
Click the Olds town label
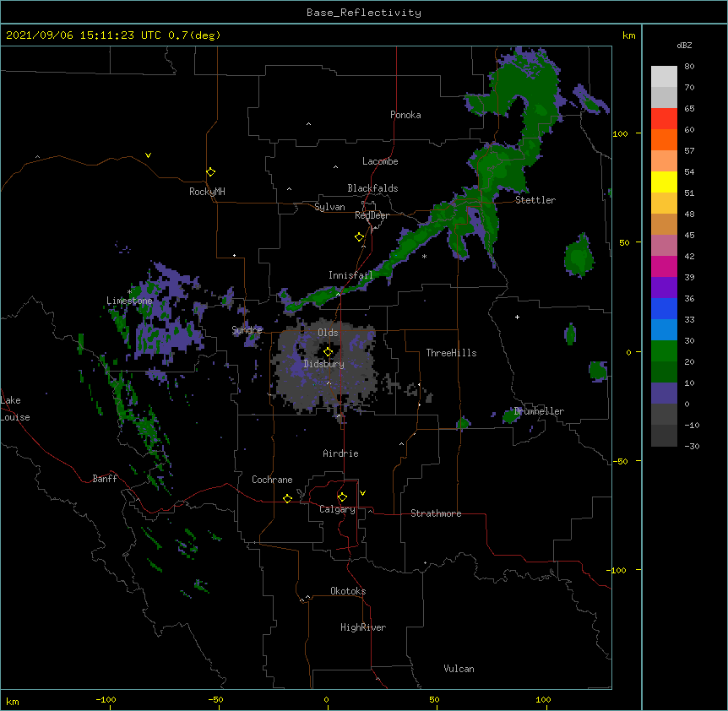click(328, 333)
